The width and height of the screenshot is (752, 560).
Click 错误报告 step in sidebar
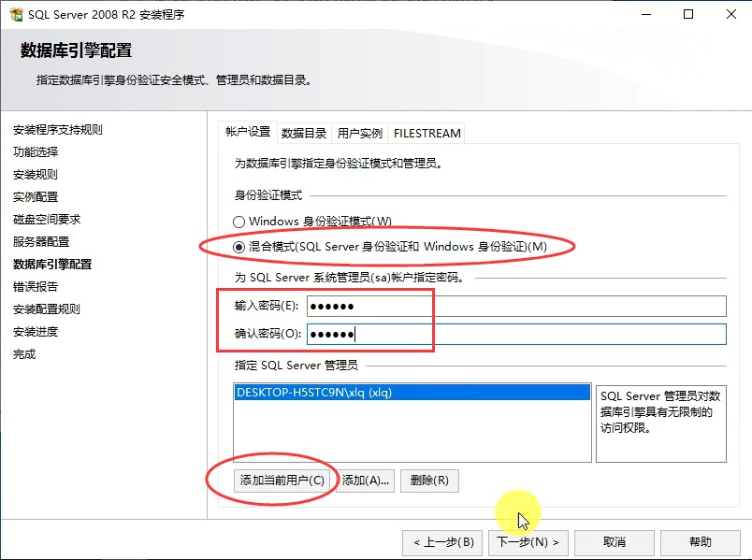tap(36, 287)
